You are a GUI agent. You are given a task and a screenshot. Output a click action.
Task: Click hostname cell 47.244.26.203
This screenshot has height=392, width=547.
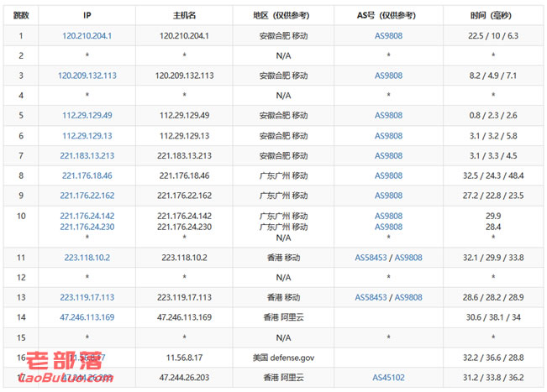pyautogui.click(x=184, y=378)
